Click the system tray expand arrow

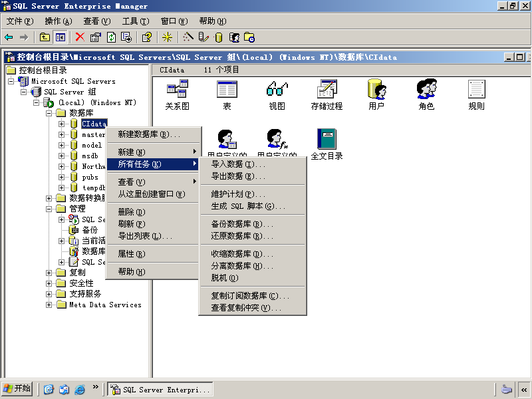coord(524,389)
